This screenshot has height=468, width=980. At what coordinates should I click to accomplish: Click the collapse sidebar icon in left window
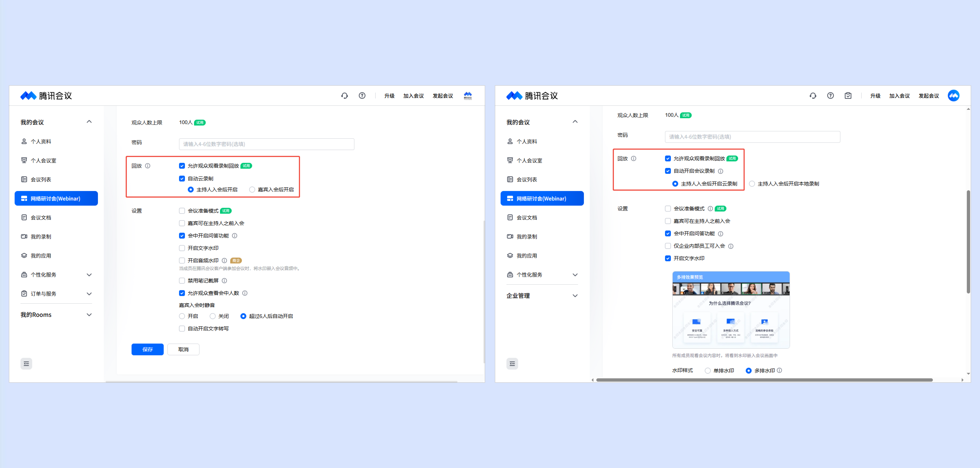26,363
